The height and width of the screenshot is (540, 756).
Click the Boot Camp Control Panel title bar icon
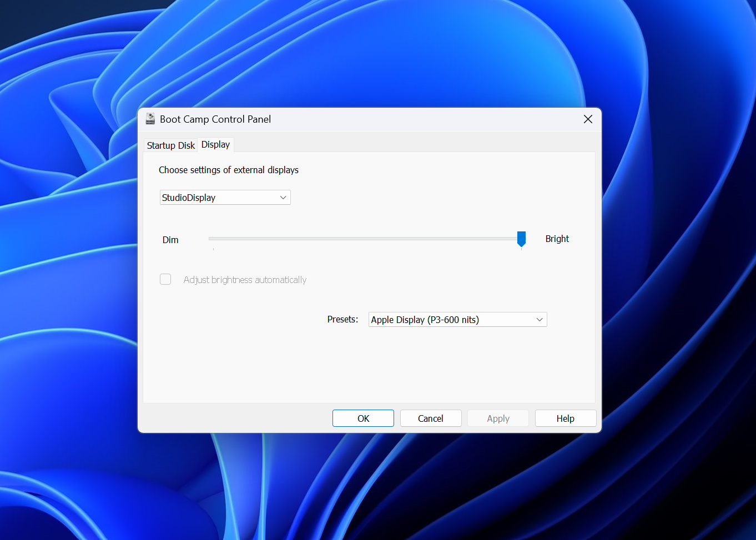150,119
